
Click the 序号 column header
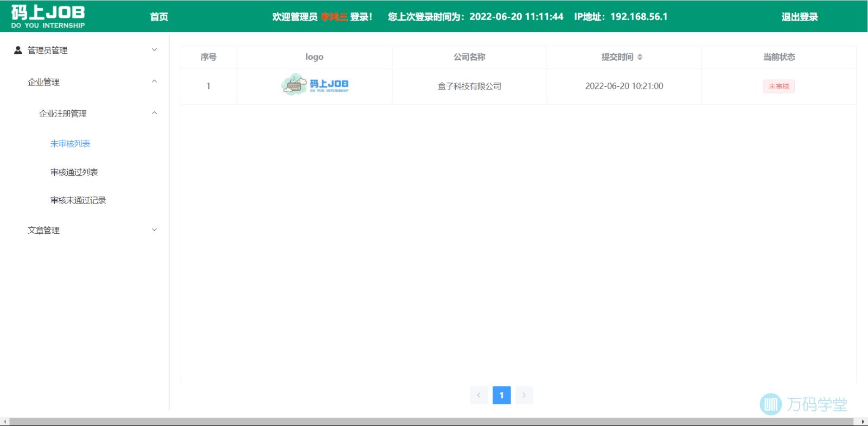tap(208, 57)
